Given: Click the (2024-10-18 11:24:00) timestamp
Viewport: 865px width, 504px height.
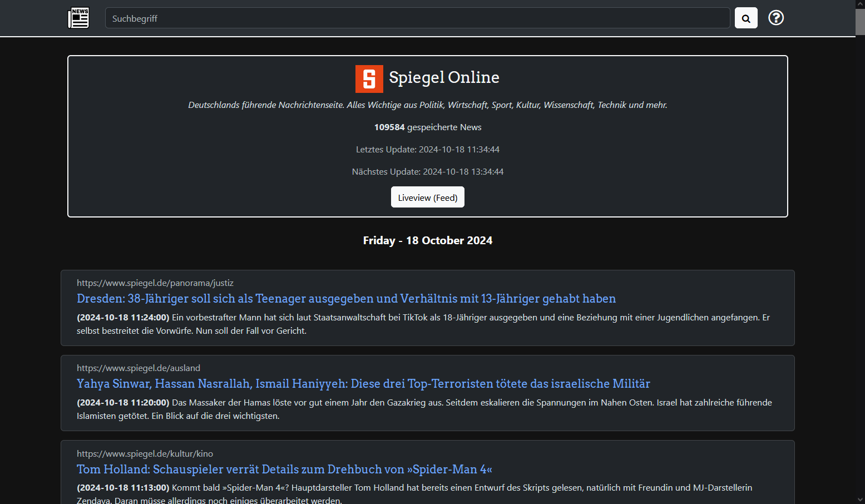Looking at the screenshot, I should (123, 318).
